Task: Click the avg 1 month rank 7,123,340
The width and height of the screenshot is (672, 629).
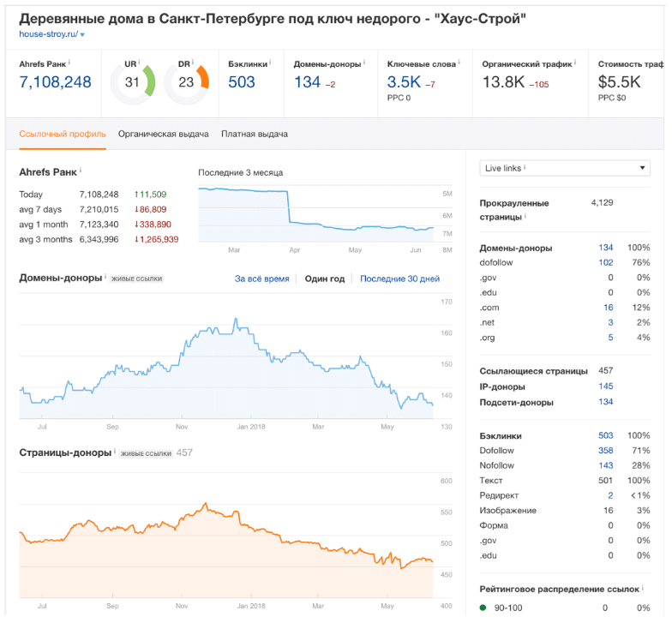Action: [99, 225]
